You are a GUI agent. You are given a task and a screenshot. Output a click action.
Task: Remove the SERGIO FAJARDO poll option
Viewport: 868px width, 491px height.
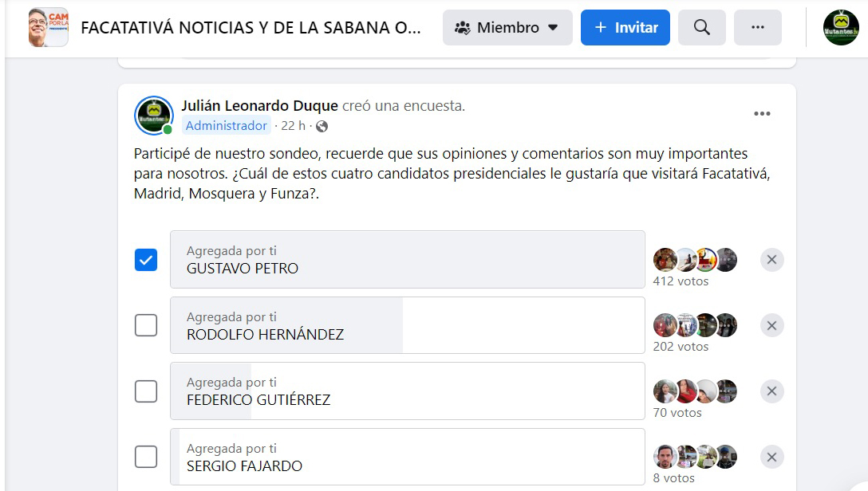tap(771, 458)
